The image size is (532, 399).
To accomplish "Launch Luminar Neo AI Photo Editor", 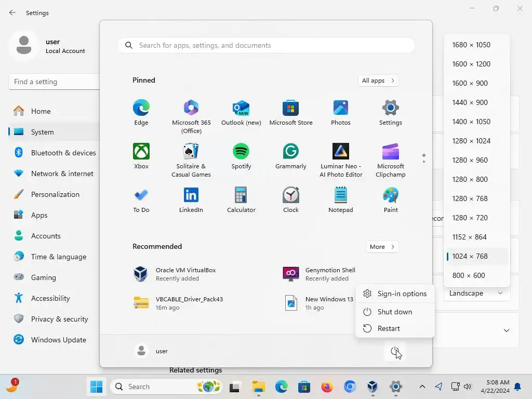I will click(x=341, y=160).
